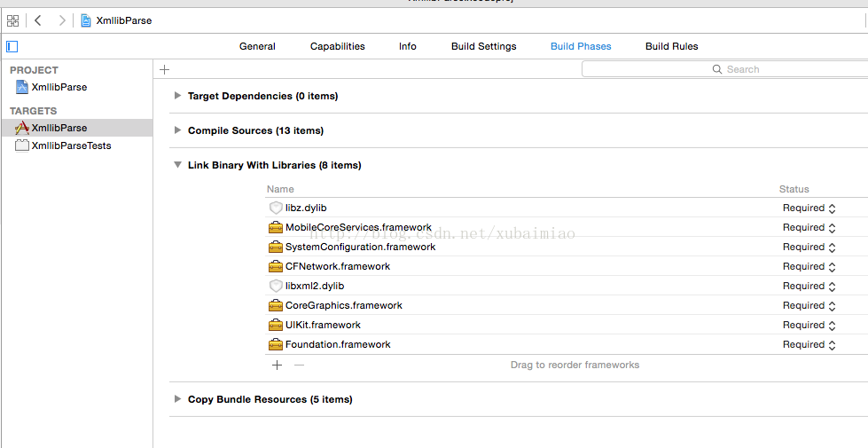This screenshot has width=868, height=448.
Task: Select the MobileCoreServices.framework name
Action: coord(358,228)
